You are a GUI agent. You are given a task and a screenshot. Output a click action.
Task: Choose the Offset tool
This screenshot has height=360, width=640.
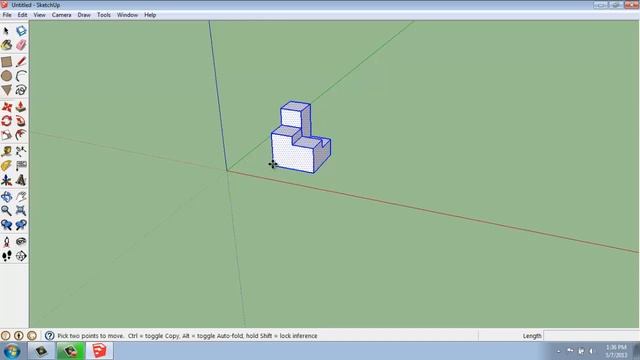(x=21, y=135)
